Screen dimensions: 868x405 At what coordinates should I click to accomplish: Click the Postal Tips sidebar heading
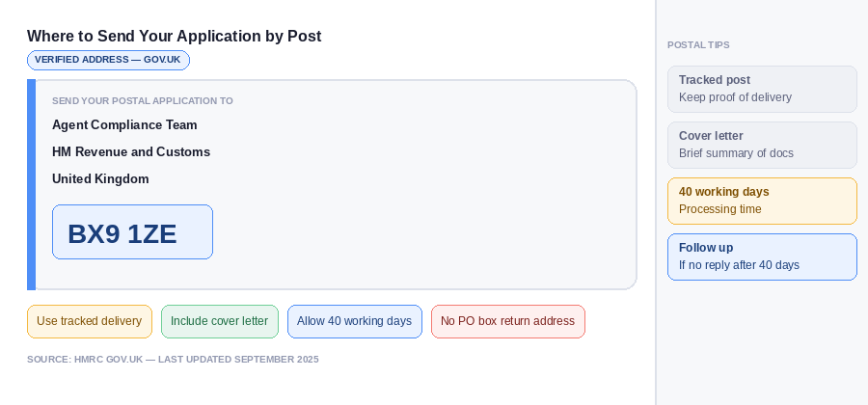click(x=698, y=45)
